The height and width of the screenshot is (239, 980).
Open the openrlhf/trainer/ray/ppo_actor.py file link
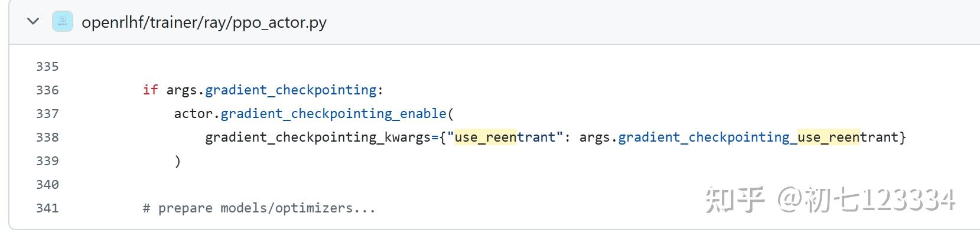pos(204,22)
